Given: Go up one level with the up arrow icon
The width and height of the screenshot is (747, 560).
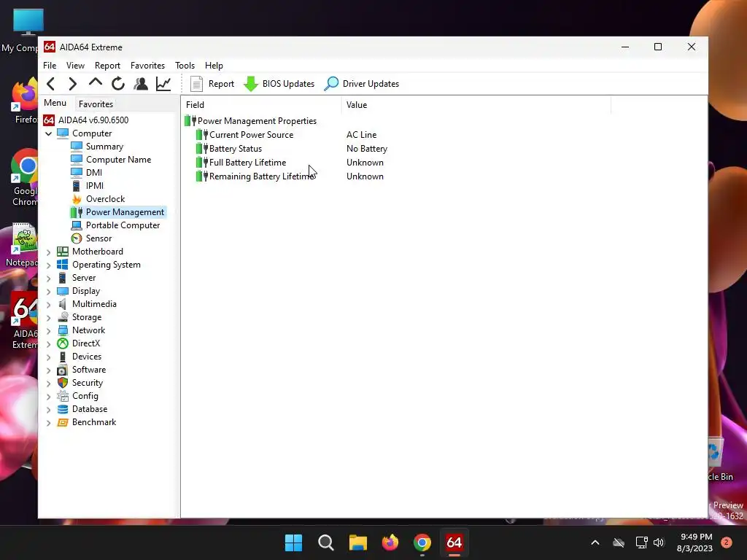Looking at the screenshot, I should [96, 83].
